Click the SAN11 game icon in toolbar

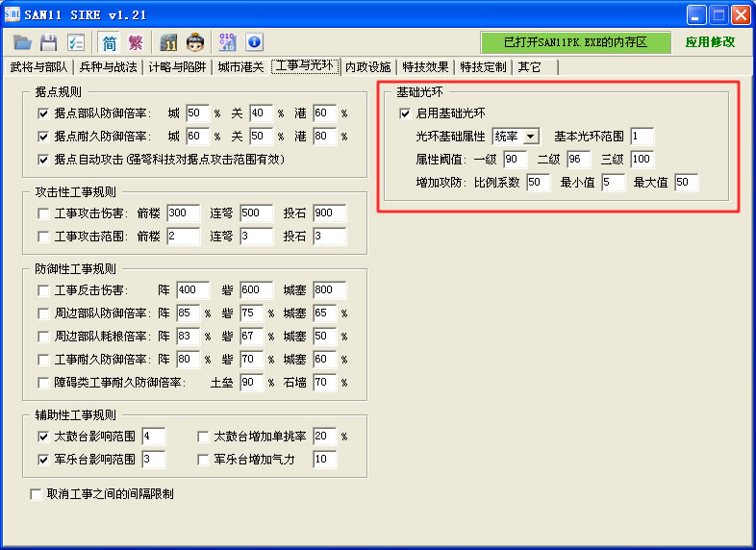[169, 42]
